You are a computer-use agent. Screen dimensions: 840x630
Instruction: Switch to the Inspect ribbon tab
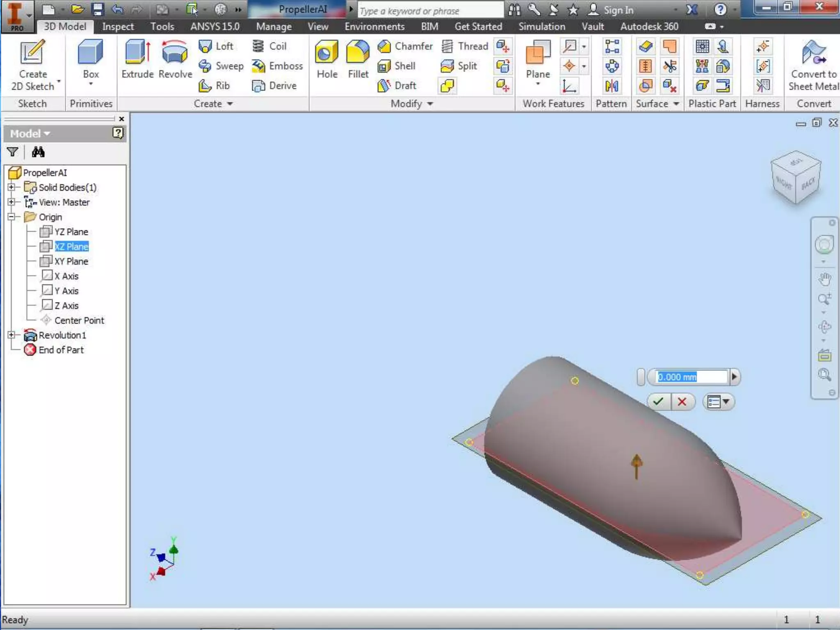(118, 27)
